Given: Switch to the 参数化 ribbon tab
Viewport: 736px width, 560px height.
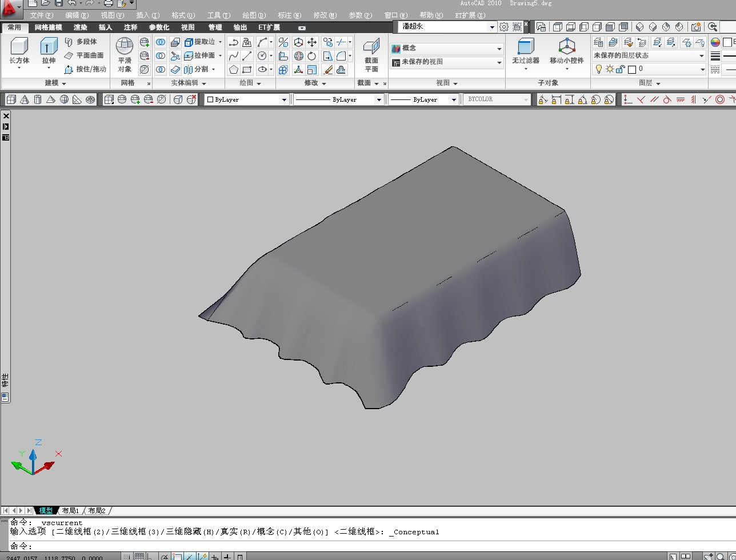Looking at the screenshot, I should click(x=159, y=27).
